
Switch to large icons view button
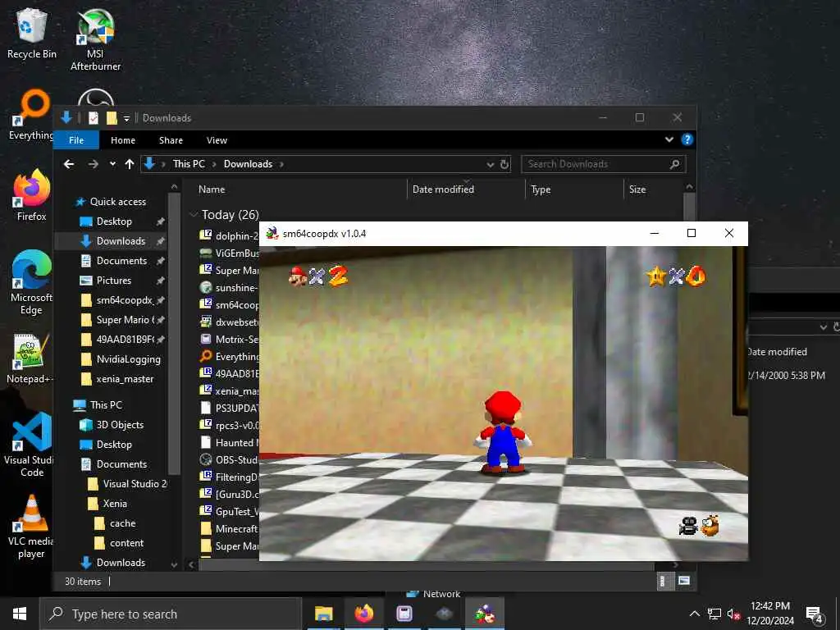coord(684,581)
